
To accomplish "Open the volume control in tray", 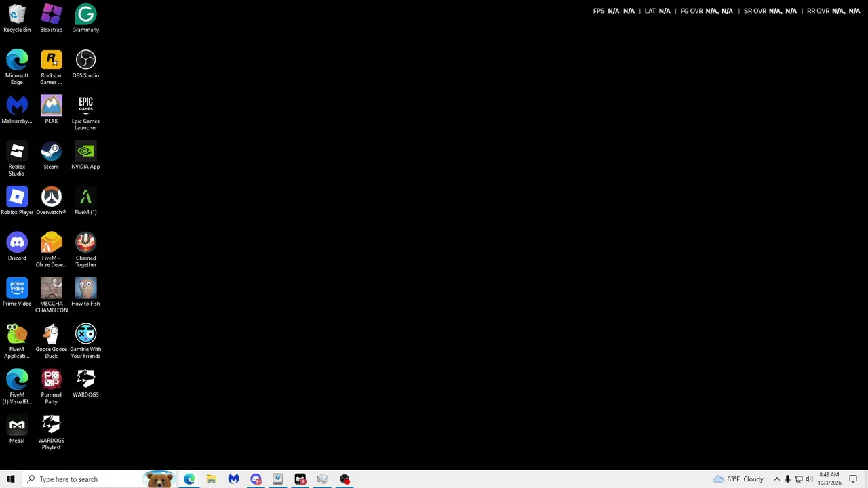I will (809, 479).
